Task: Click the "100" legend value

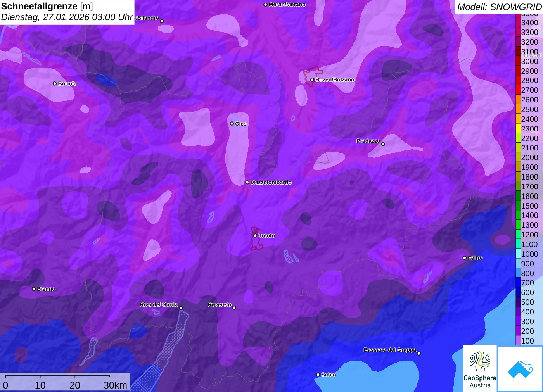Action: (x=527, y=341)
